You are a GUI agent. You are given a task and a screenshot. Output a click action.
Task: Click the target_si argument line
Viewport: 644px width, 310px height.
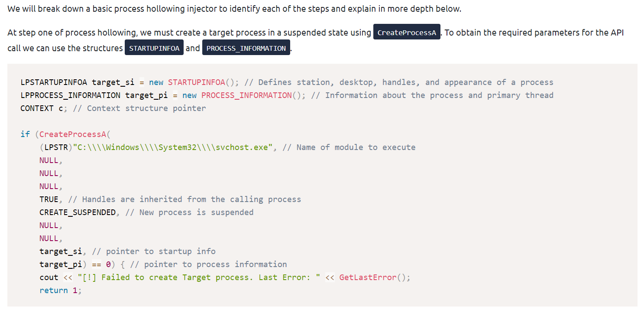pyautogui.click(x=61, y=251)
